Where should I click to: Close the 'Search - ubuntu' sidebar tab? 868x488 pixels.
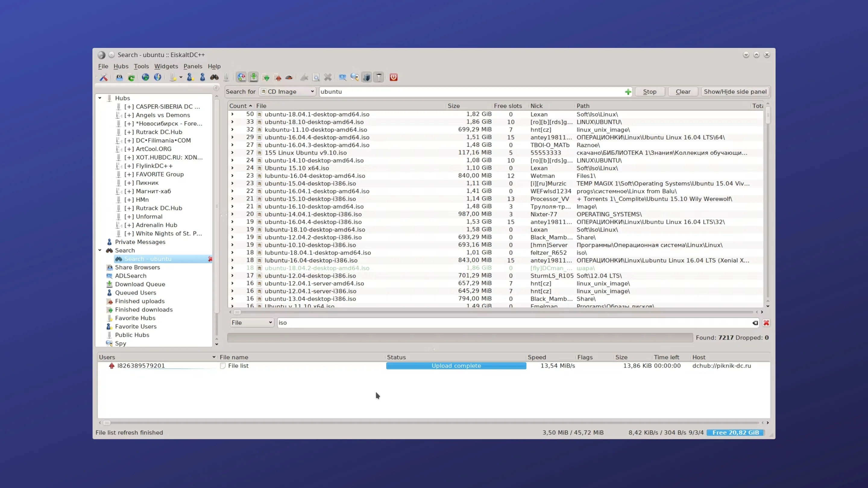point(210,259)
